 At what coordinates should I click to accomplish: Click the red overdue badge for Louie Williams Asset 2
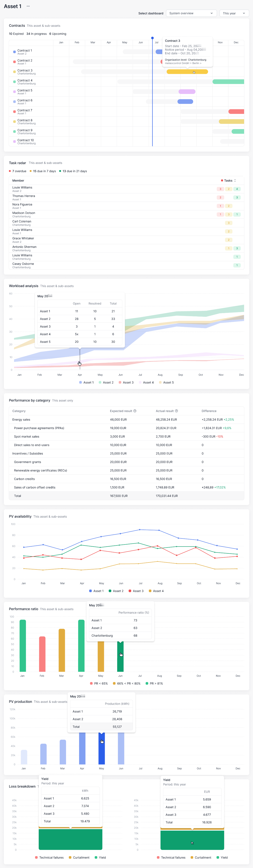[x=220, y=189]
